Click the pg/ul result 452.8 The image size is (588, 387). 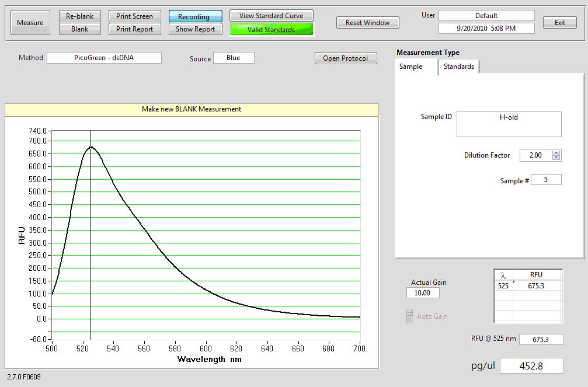pyautogui.click(x=532, y=365)
